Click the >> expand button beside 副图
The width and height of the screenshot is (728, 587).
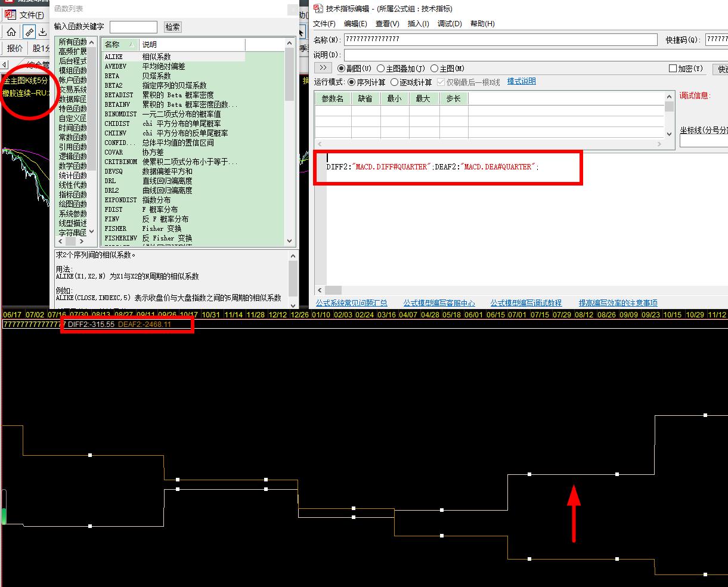323,68
